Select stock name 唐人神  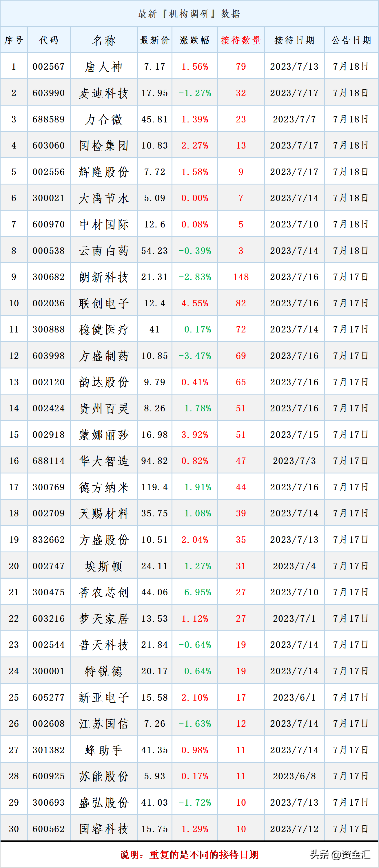click(x=104, y=67)
